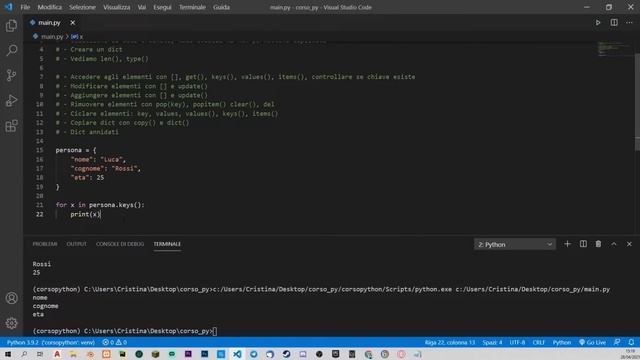This screenshot has width=640, height=360.
Task: Open the Visualizza menu
Action: coord(117,7)
